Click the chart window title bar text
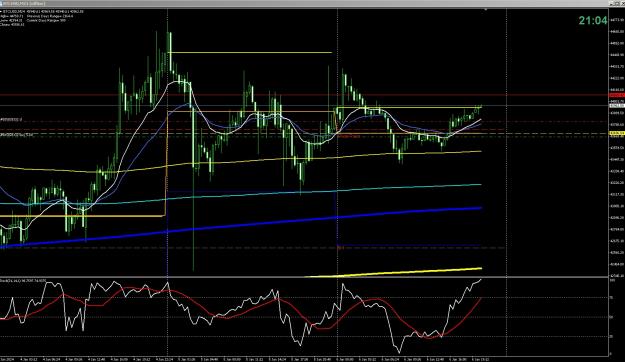625x362 pixels. point(24,4)
